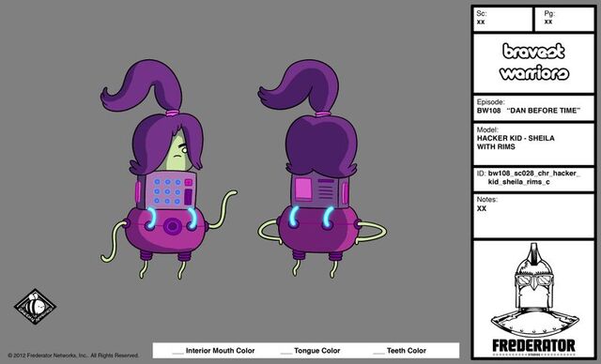Select the Interior Mouth Color blank
This screenshot has height=364, width=601.
(x=178, y=351)
